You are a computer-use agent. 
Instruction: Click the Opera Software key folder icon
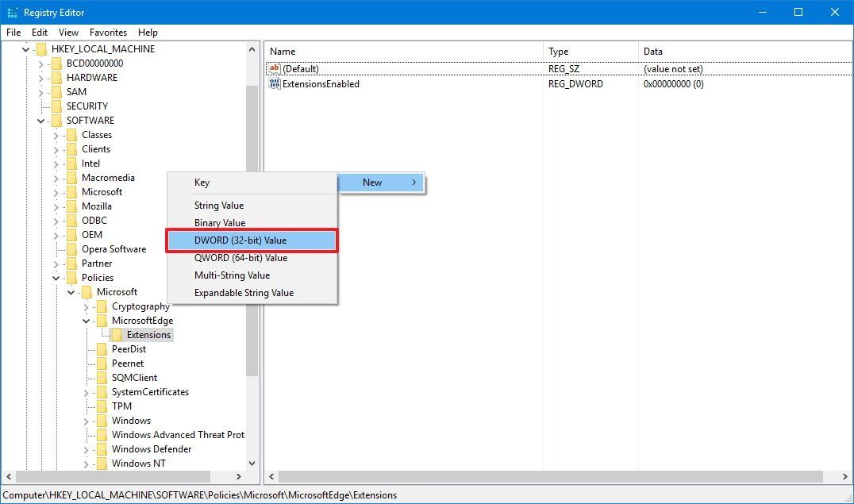(x=72, y=248)
